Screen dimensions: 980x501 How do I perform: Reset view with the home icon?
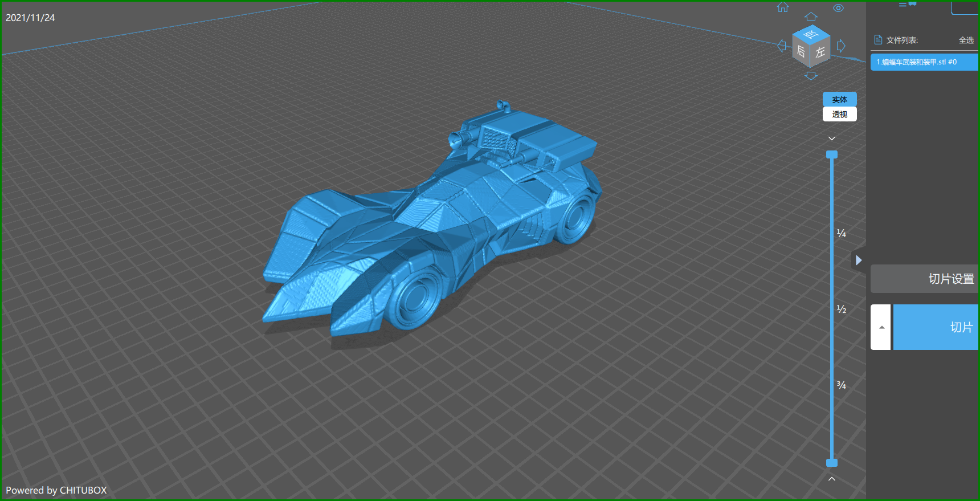783,7
